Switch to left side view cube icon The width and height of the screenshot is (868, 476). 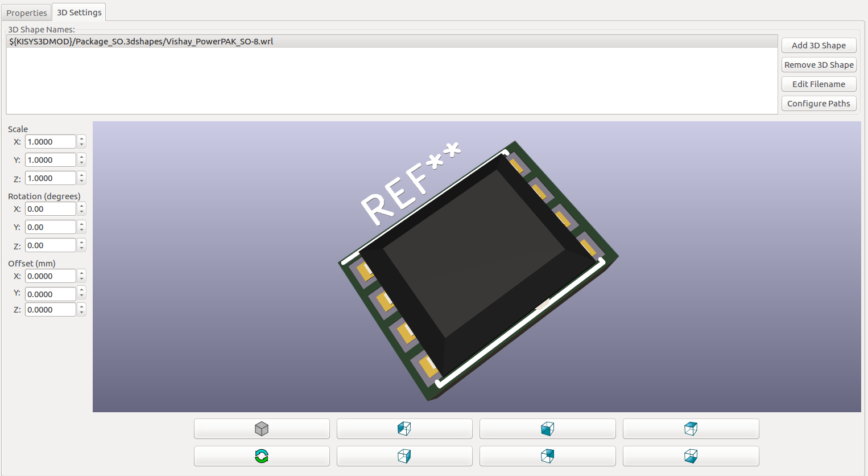coord(404,429)
